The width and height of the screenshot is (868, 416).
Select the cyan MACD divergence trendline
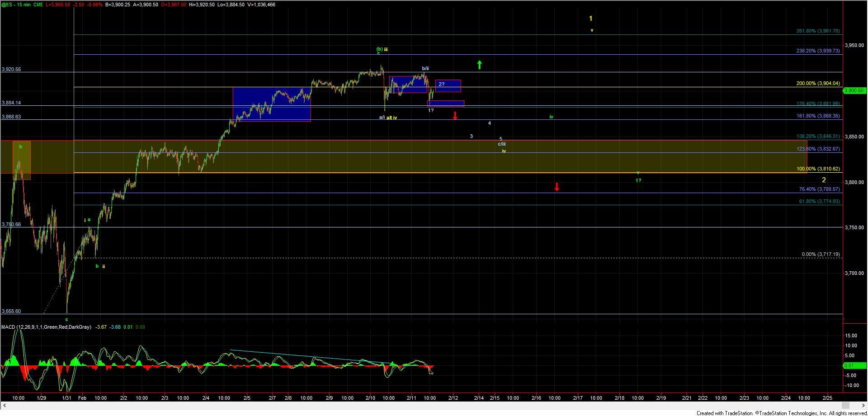(x=312, y=356)
